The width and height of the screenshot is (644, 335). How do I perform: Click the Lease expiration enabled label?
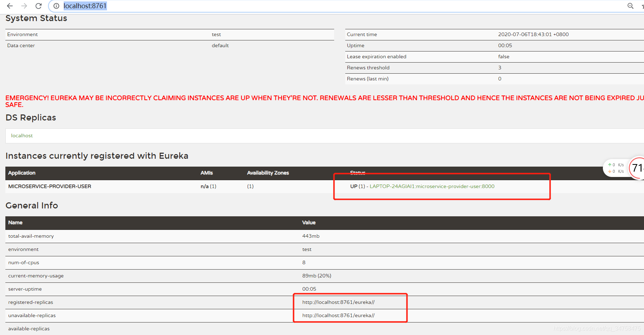376,56
